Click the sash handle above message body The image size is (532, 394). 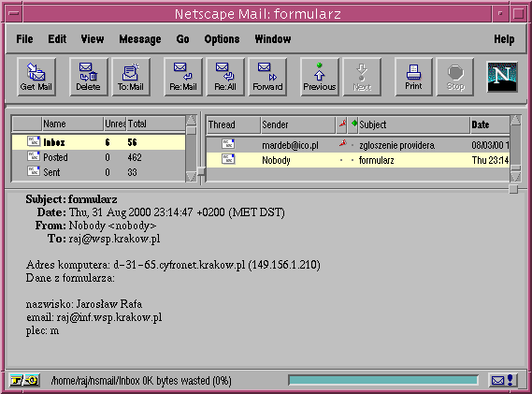[513, 189]
